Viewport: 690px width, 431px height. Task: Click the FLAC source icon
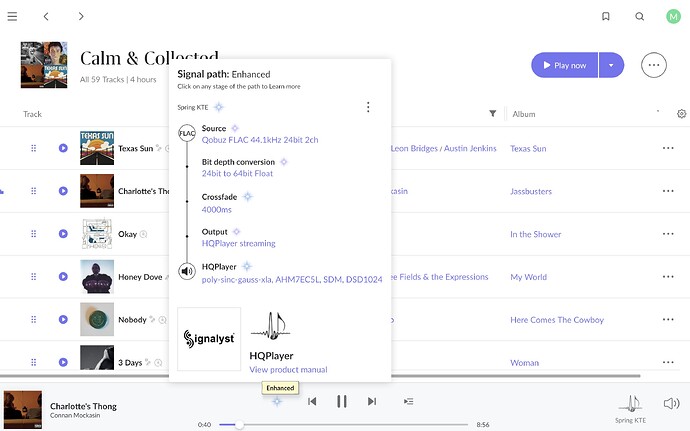(x=187, y=133)
